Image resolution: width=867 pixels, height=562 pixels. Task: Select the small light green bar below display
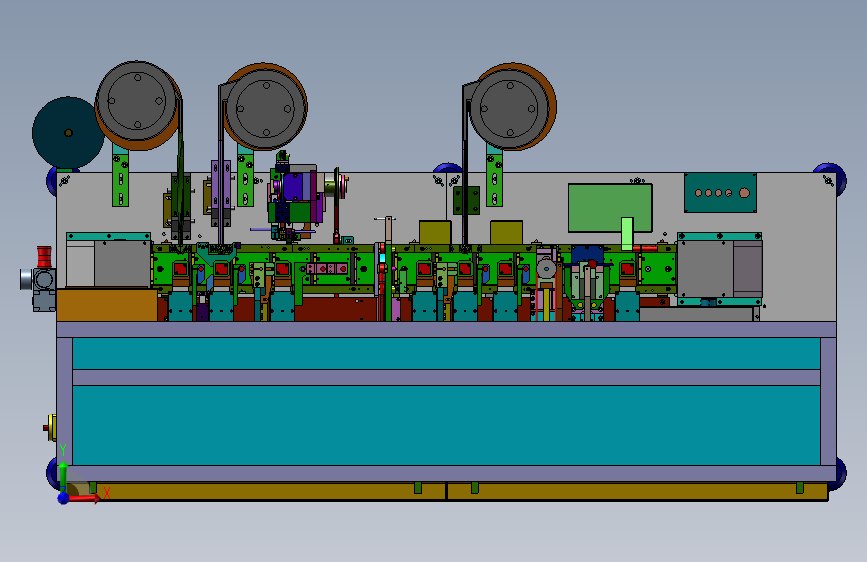point(626,234)
